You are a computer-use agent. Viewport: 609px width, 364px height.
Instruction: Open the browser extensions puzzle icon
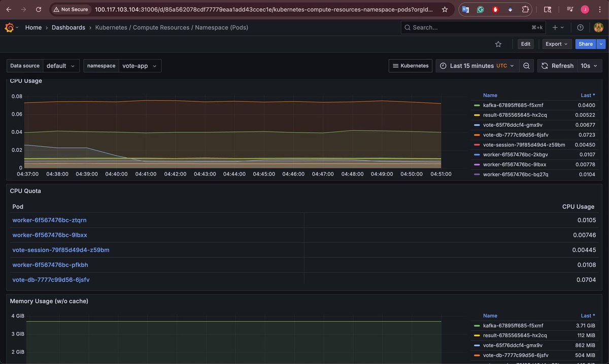525,9
